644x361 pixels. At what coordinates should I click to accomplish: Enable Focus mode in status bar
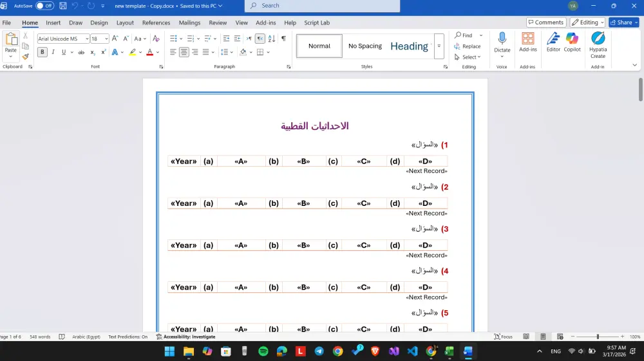click(503, 337)
